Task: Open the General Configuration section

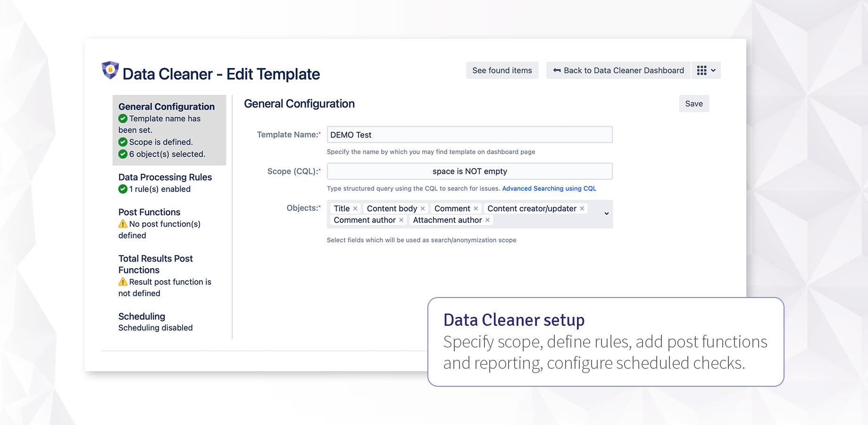Action: click(166, 107)
